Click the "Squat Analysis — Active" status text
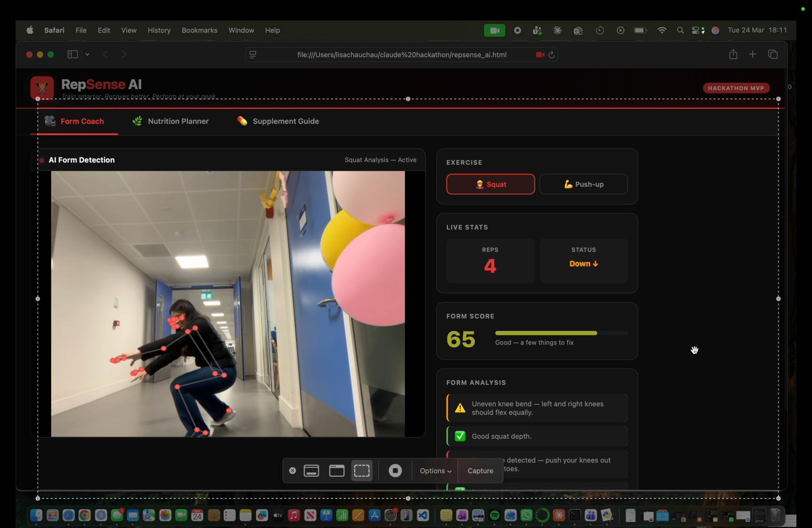The height and width of the screenshot is (528, 812). (381, 160)
